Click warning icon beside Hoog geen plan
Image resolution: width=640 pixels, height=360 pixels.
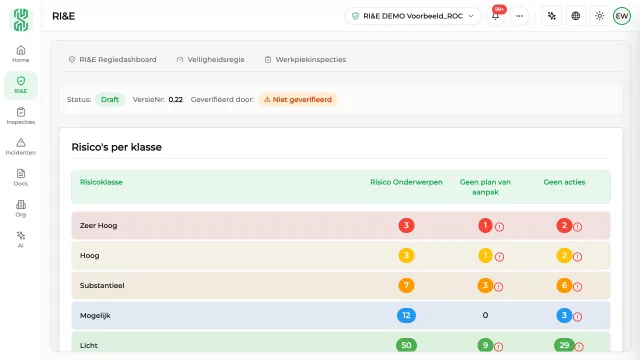pos(499,257)
